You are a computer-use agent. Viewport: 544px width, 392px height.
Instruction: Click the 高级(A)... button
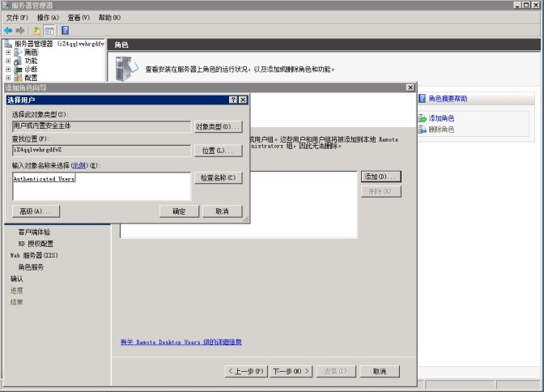(36, 211)
